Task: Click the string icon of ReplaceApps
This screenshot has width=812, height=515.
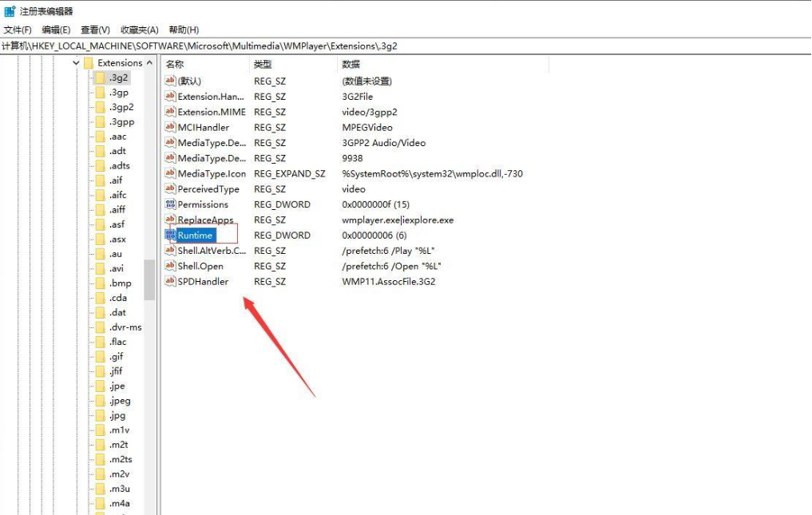Action: point(170,220)
